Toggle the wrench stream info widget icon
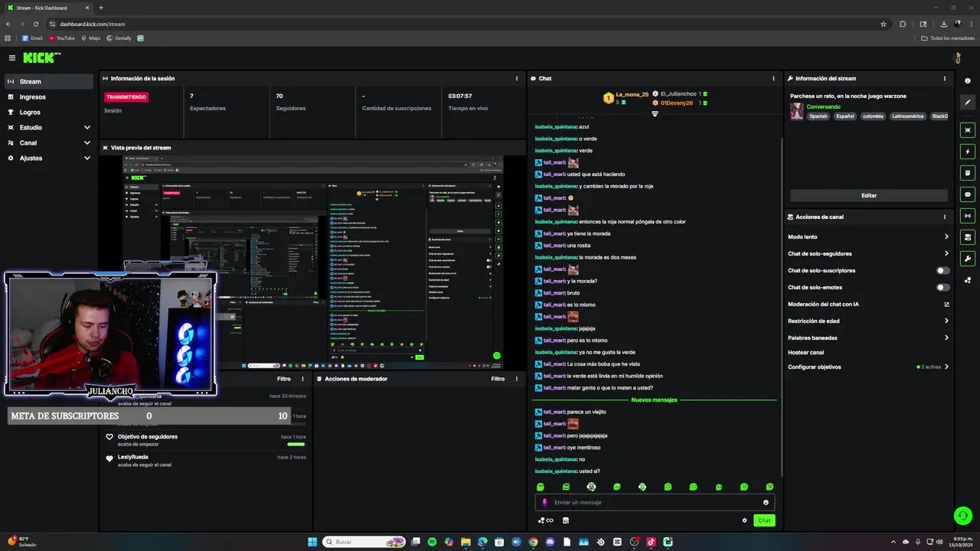Screen dimensions: 980x551 [968, 259]
